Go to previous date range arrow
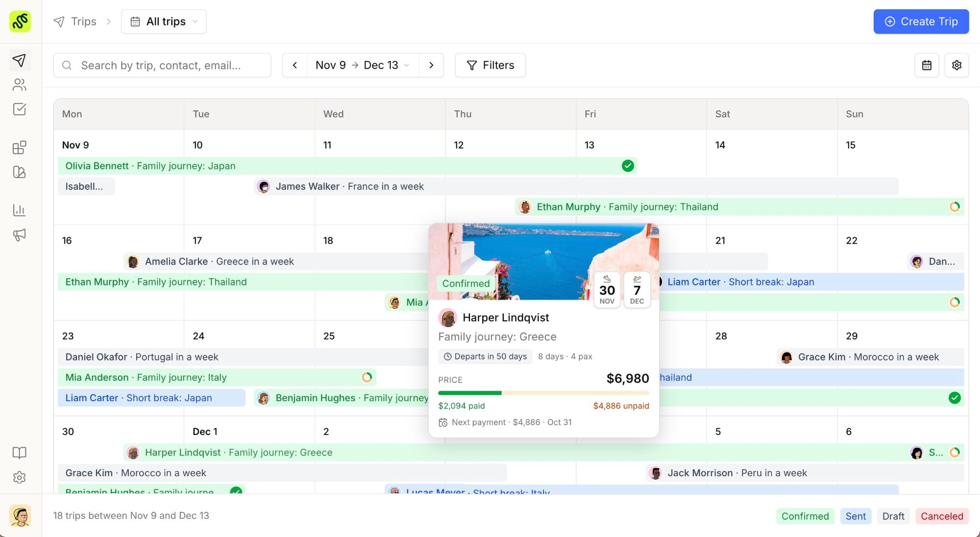Screen dimensions: 980x537 (x=295, y=65)
